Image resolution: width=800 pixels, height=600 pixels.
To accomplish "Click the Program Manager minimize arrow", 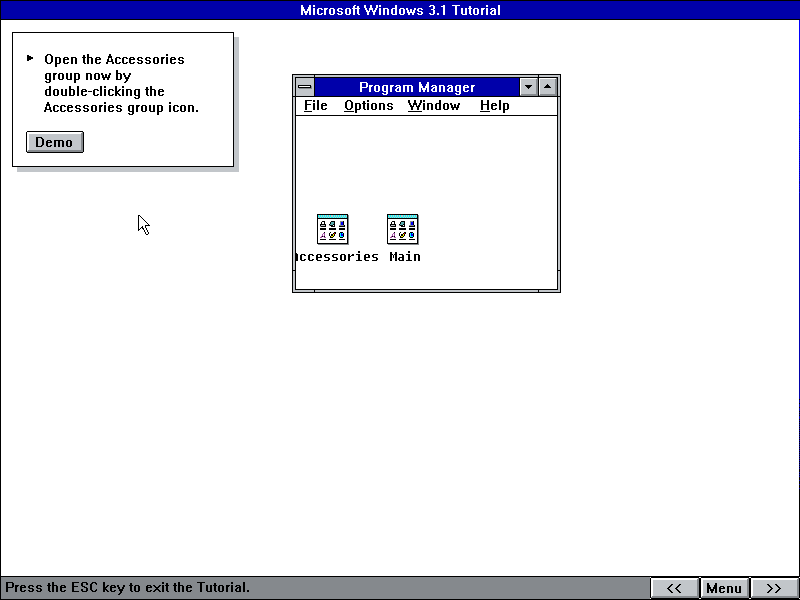I will (x=529, y=87).
